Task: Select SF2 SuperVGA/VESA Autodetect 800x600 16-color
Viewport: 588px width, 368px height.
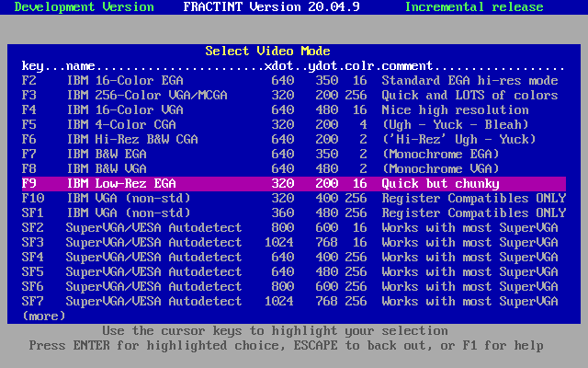Action: point(294,227)
